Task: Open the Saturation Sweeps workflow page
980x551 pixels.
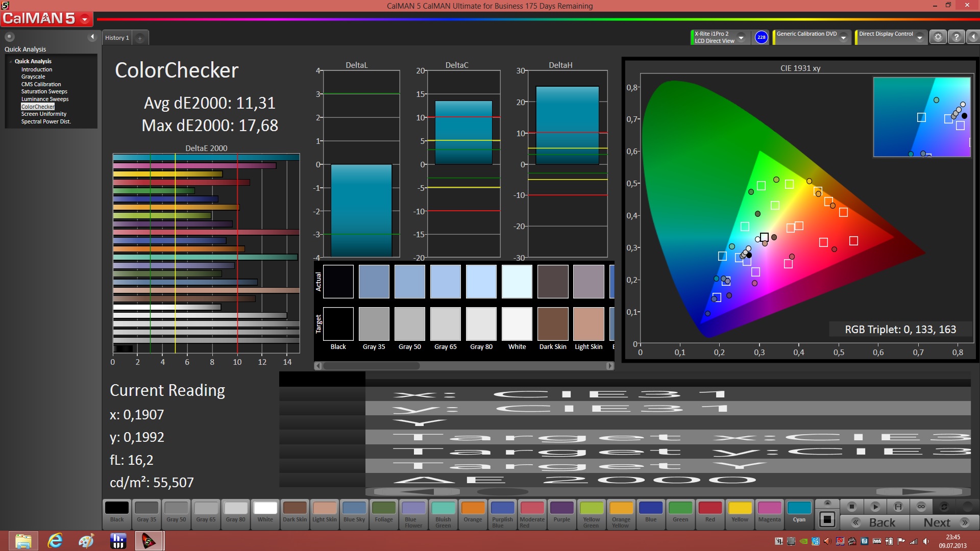Action: click(x=44, y=92)
